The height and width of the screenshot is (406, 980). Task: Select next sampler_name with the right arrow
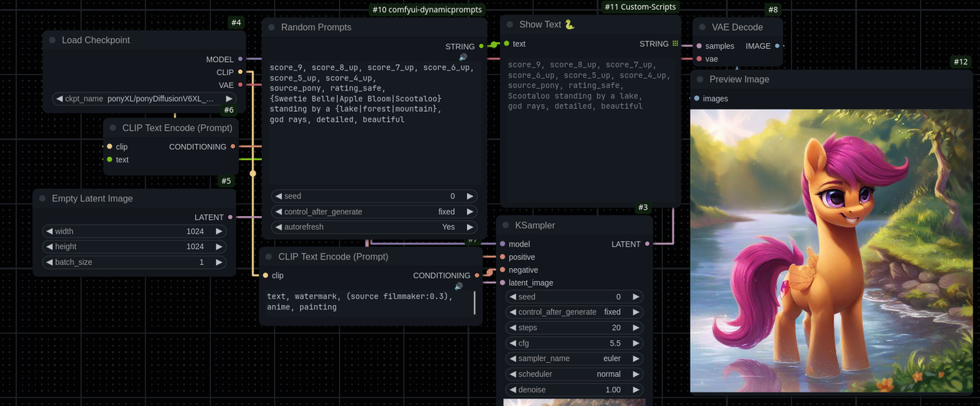(x=635, y=359)
